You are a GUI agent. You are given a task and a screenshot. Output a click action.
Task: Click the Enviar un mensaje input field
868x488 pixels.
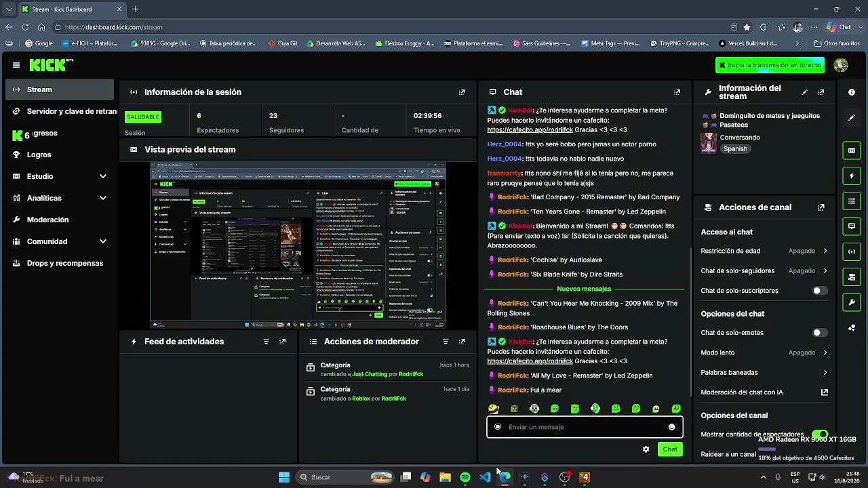[x=585, y=427]
